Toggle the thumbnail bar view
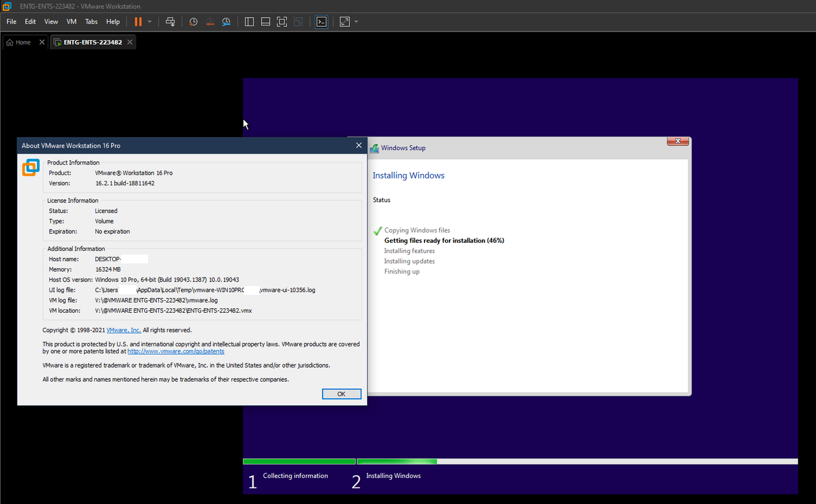This screenshot has width=816, height=504. click(266, 22)
